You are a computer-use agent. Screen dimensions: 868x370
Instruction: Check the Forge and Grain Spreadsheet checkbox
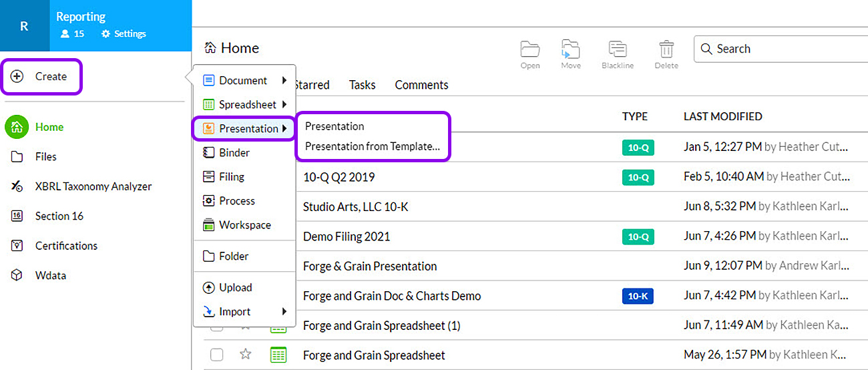click(216, 355)
